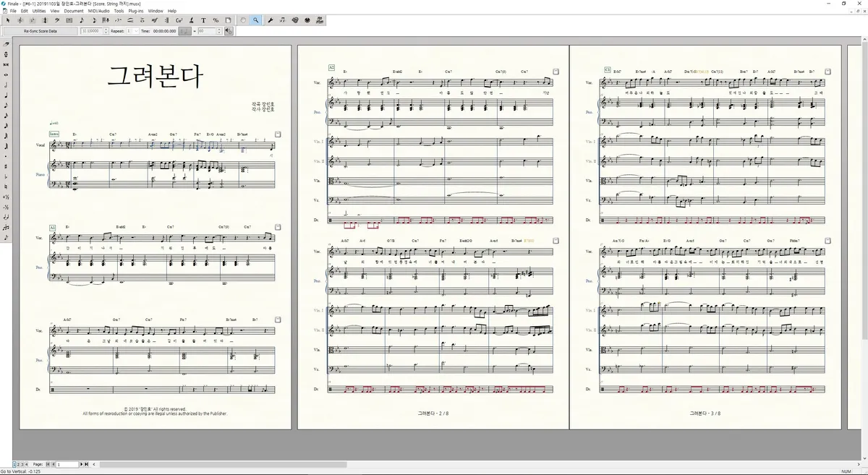The width and height of the screenshot is (868, 475).
Task: Select the Articulation tool
Action: pos(142,20)
